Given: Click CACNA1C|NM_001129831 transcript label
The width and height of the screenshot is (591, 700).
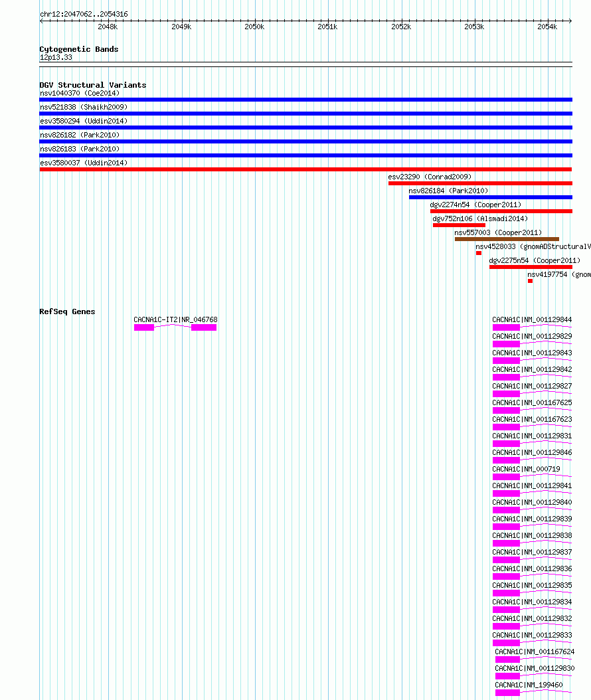Looking at the screenshot, I should [532, 435].
